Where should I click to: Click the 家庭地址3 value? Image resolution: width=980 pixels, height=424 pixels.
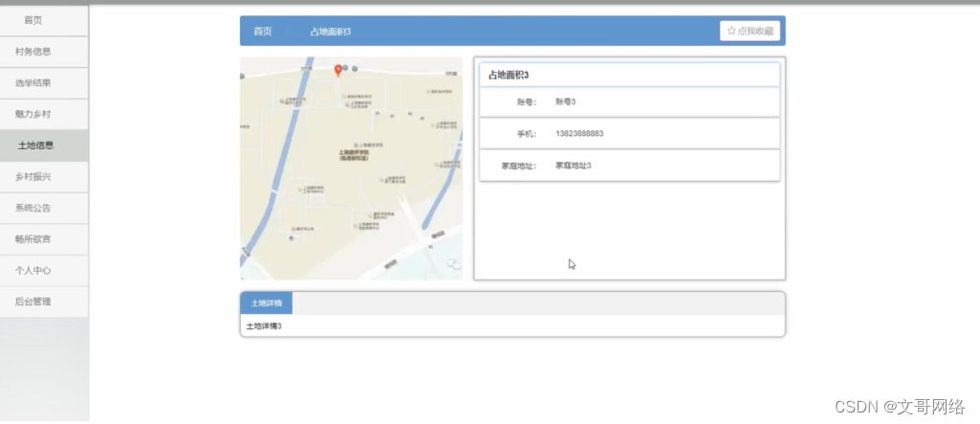[573, 165]
